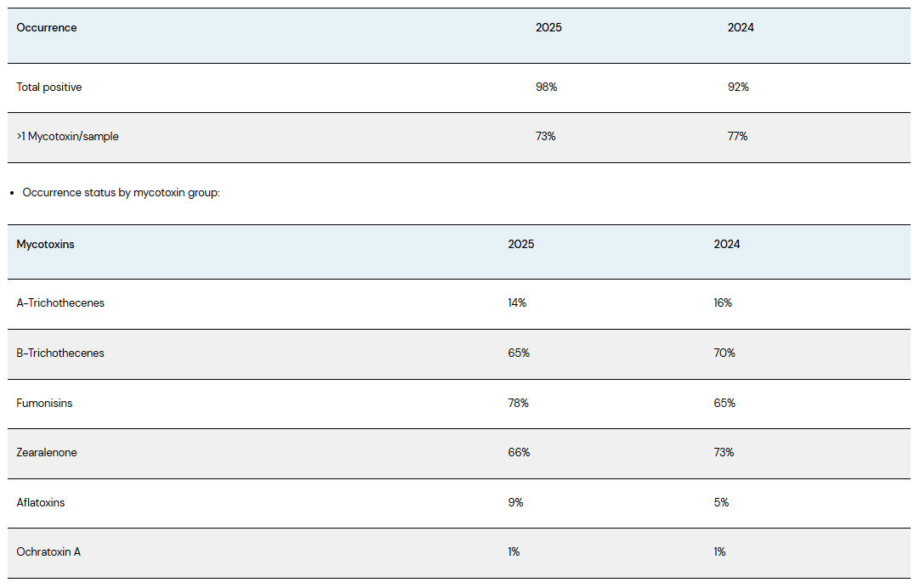Viewport: 920px width, 588px height.
Task: Click the 77% value for 2024
Action: 737,137
